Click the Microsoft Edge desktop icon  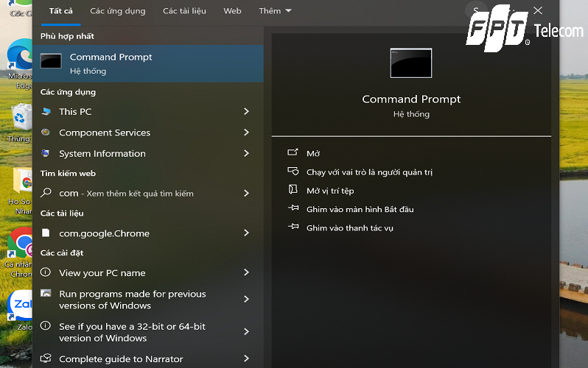coord(20,55)
